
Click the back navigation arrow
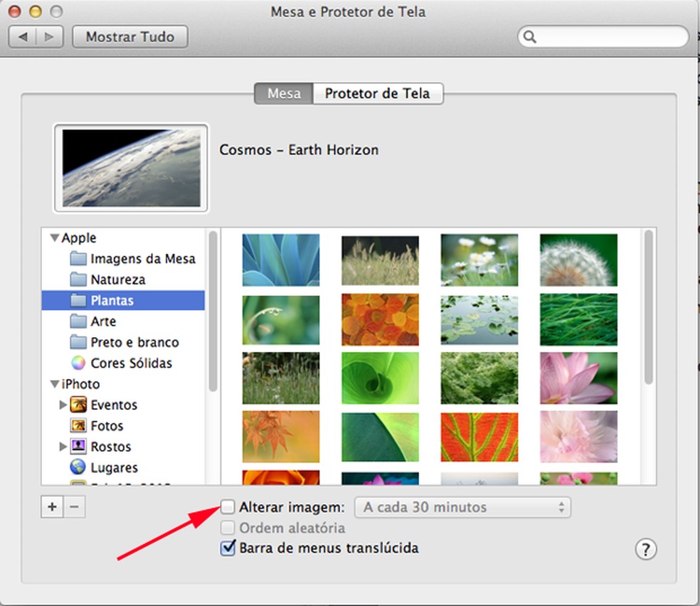[23, 36]
